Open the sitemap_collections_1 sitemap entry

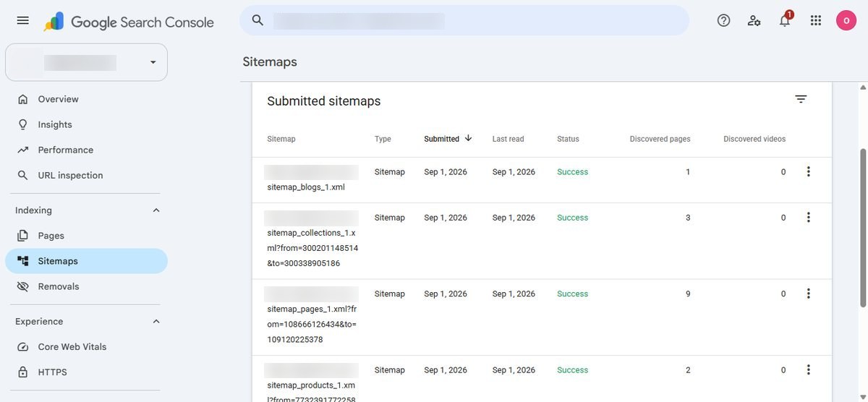542,241
